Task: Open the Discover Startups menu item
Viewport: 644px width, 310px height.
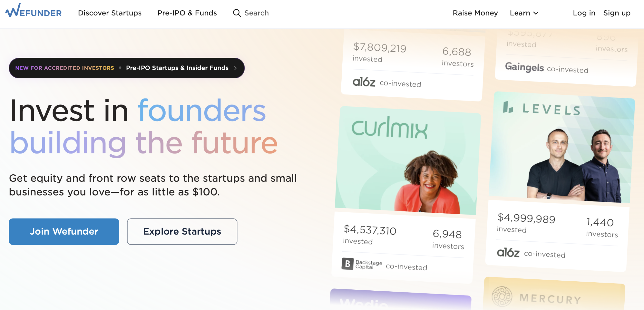Action: tap(110, 13)
